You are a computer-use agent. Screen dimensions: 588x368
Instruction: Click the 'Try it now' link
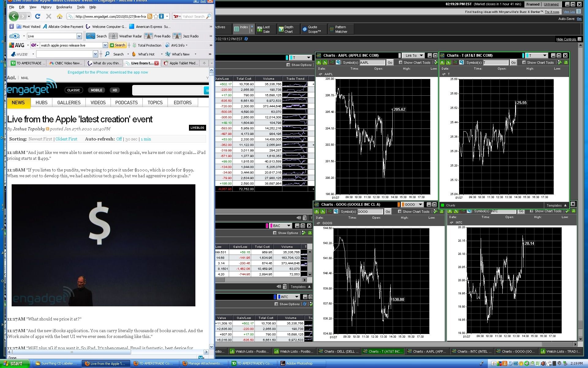click(x=552, y=12)
